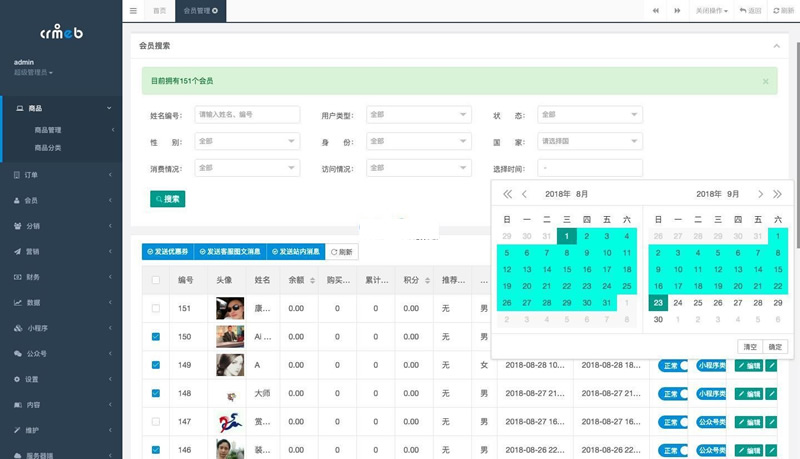Open the 关闭操作 dropdown menu
Screen dimensions: 800x459
712,10
